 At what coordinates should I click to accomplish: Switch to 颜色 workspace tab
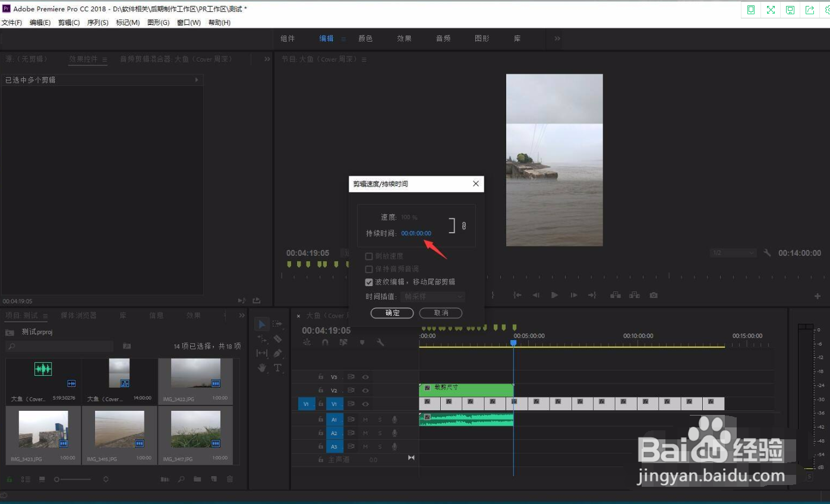coord(365,39)
